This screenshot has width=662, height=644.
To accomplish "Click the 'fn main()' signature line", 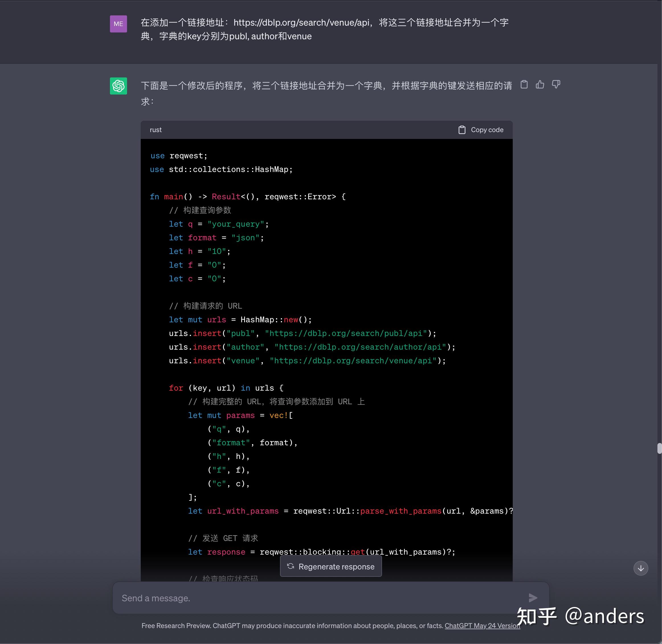I will [248, 196].
